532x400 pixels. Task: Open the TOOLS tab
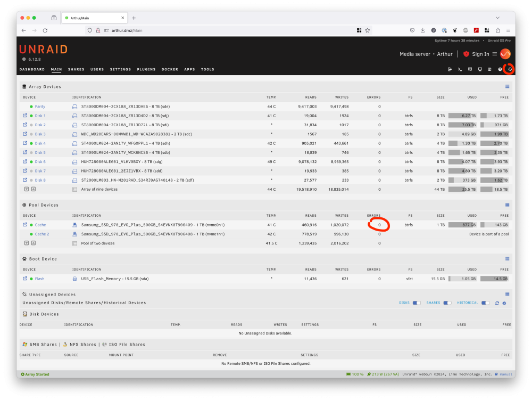(207, 69)
